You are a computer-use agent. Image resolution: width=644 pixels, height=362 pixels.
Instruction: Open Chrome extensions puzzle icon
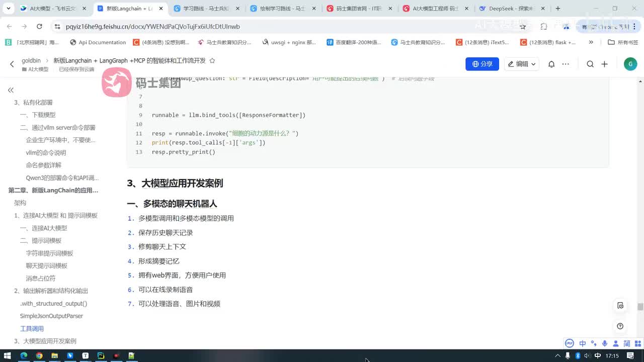tap(544, 27)
